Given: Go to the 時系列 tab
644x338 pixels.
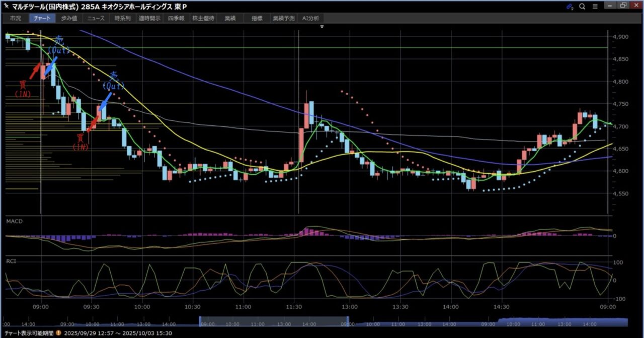Looking at the screenshot, I should coord(123,18).
